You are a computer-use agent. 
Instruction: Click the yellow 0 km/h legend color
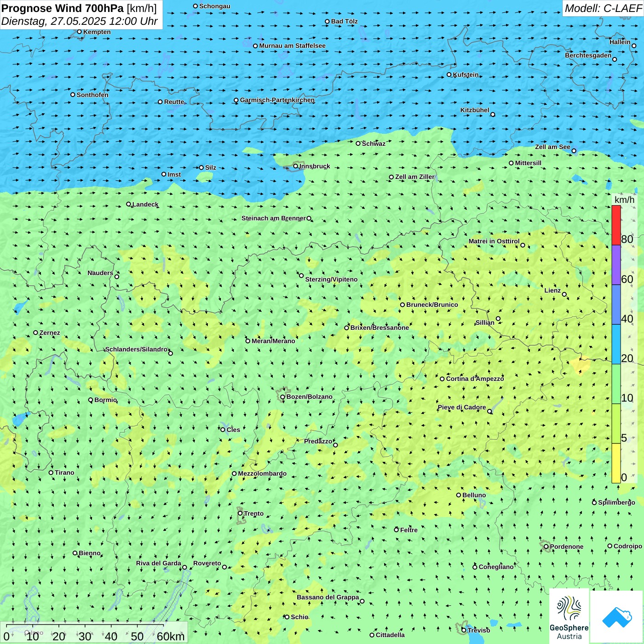pyautogui.click(x=616, y=463)
